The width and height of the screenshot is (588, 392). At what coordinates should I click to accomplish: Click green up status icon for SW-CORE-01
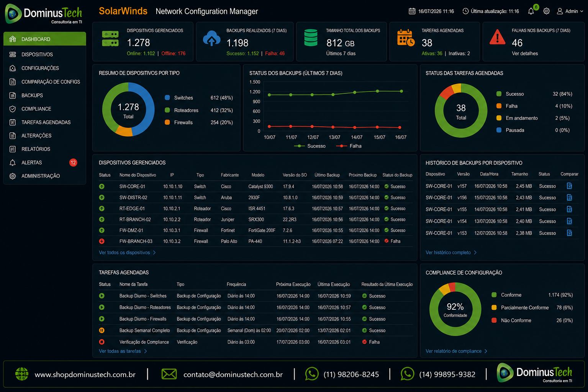(x=102, y=186)
